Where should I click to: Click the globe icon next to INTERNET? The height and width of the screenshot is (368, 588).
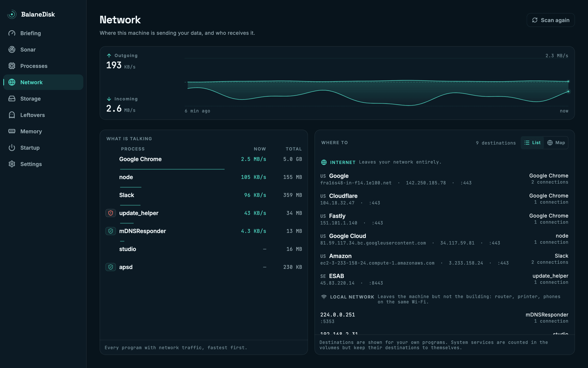tap(324, 162)
